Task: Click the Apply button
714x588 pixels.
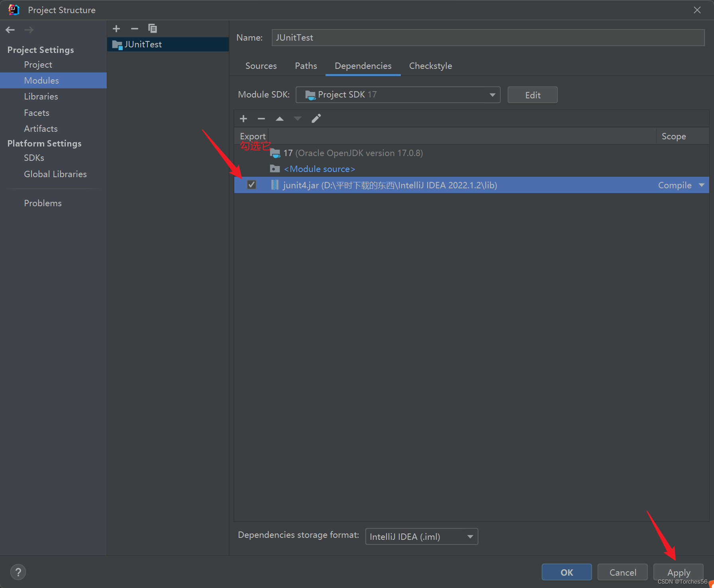Action: point(679,572)
